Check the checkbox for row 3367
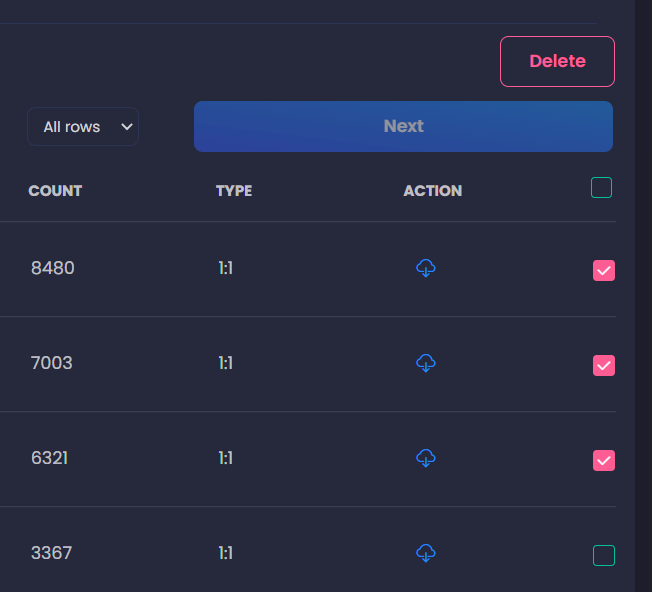The image size is (652, 592). point(604,555)
